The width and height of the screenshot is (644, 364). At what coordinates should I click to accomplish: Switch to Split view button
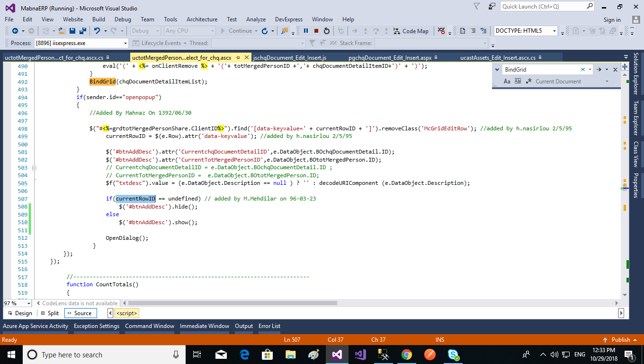pos(50,313)
